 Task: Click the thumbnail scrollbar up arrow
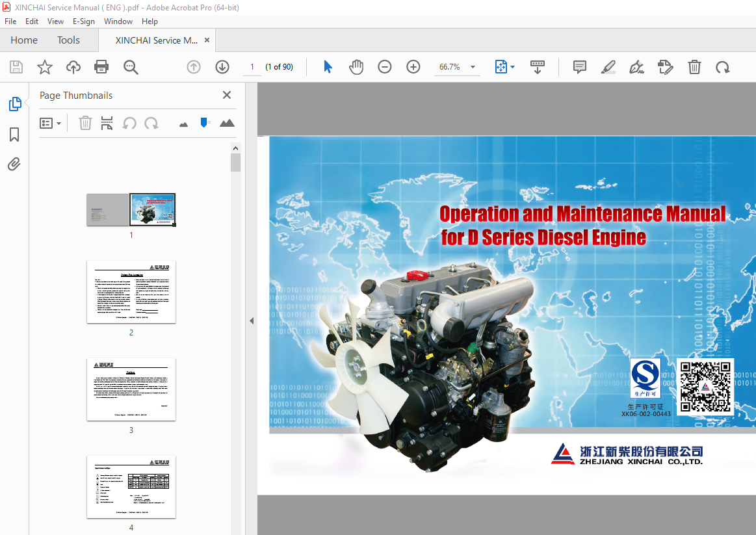(x=235, y=148)
